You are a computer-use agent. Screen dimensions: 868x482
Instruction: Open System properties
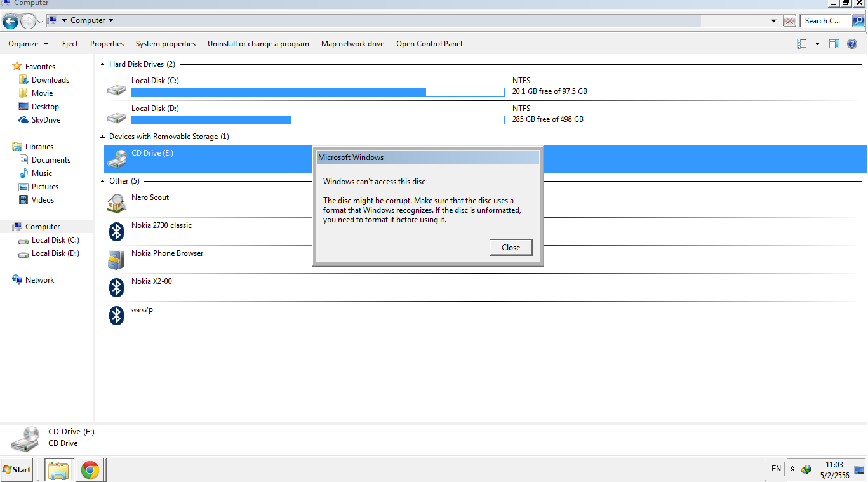(166, 44)
